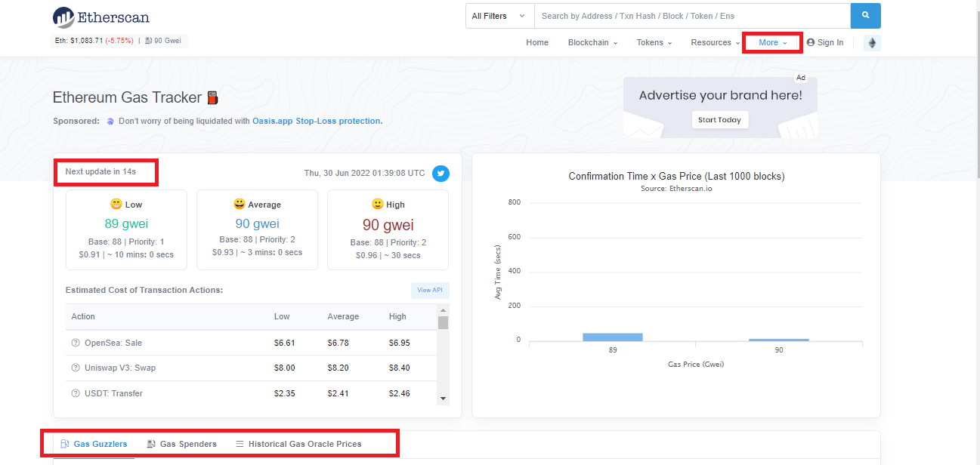Click the 90 Gwei header value
Viewport: 980px width, 465px height.
167,41
